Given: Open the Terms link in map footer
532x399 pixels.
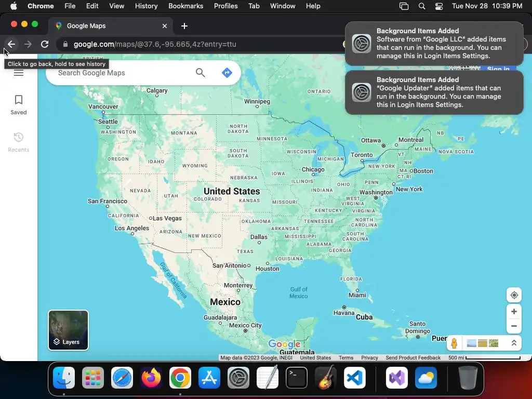Looking at the screenshot, I should click(x=346, y=357).
